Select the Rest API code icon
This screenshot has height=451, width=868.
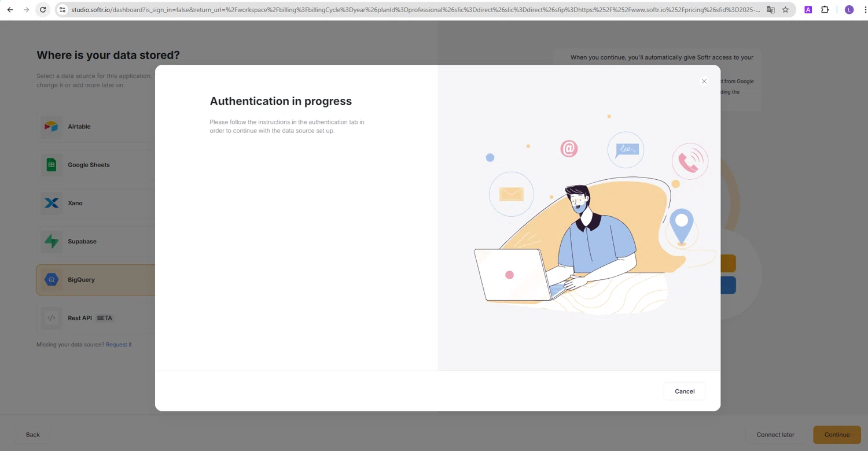52,318
